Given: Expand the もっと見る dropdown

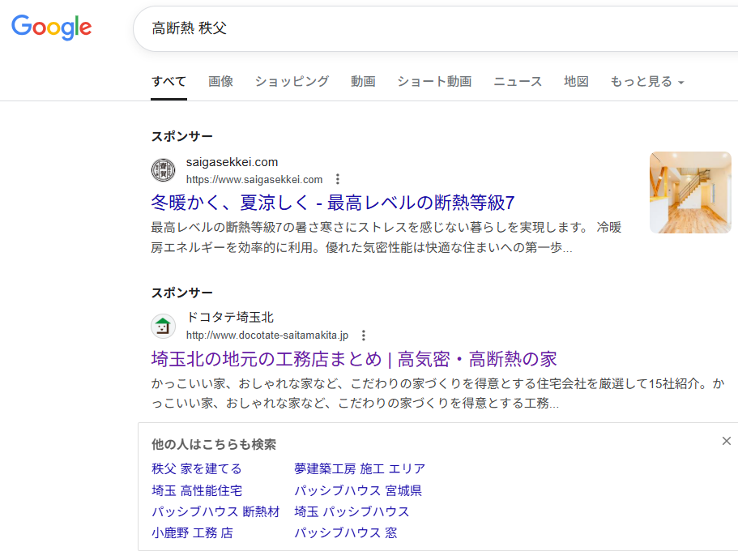Looking at the screenshot, I should coord(647,82).
